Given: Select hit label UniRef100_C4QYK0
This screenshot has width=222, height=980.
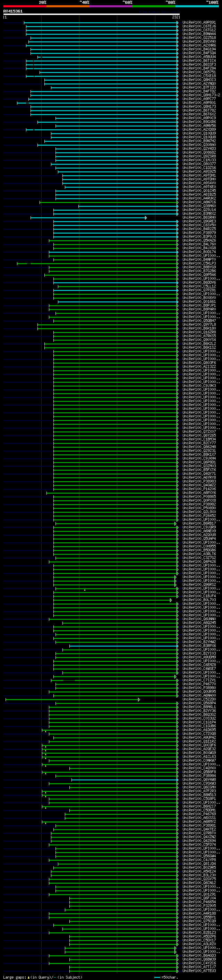Looking at the screenshot, I should (x=199, y=768).
